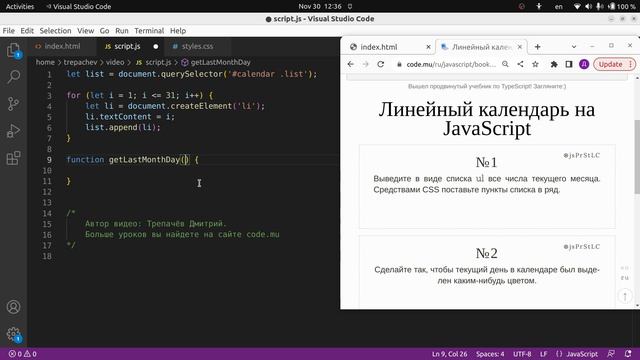Reload the browser page
This screenshot has width=640, height=360.
[x=380, y=64]
